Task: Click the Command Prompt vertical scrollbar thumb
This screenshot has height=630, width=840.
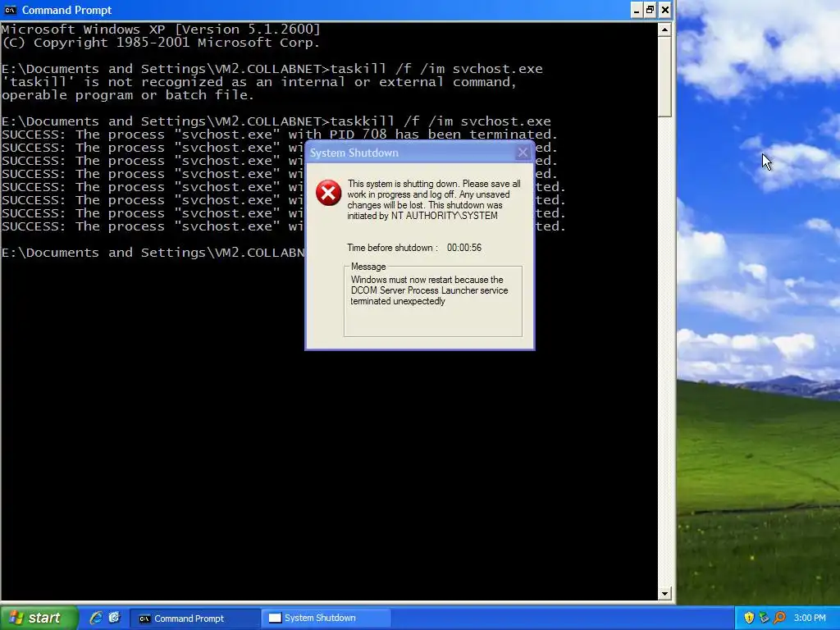Action: [664, 77]
